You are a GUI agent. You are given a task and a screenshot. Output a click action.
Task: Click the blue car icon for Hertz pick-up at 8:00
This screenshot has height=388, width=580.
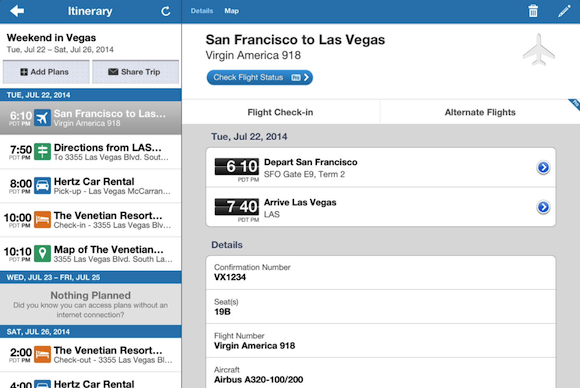pyautogui.click(x=43, y=186)
